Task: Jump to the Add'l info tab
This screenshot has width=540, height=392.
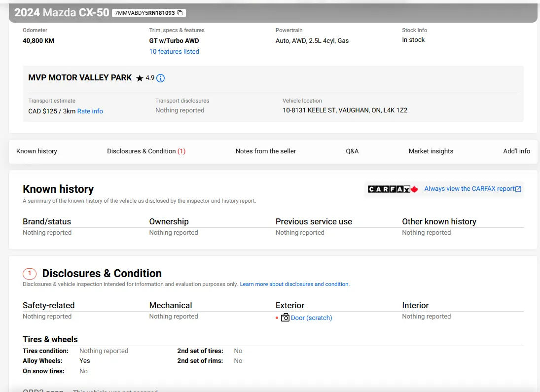Action: point(517,151)
